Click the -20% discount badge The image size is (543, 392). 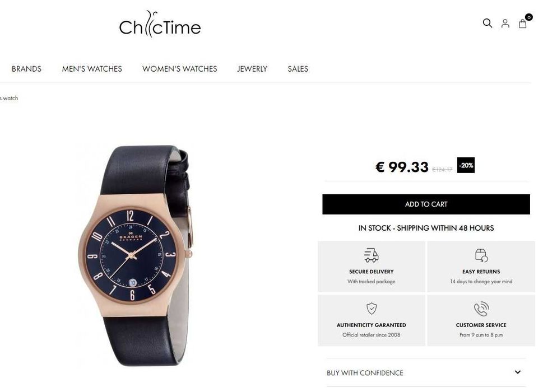[x=466, y=165]
